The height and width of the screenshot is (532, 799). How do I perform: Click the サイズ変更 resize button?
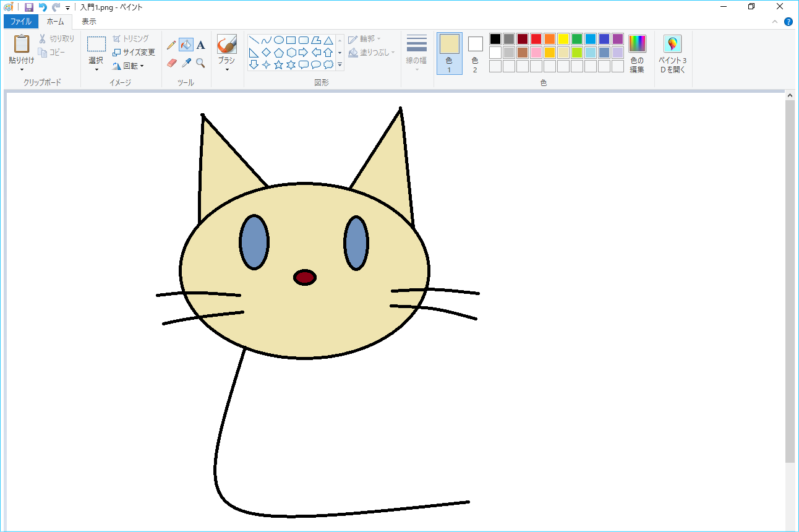134,53
